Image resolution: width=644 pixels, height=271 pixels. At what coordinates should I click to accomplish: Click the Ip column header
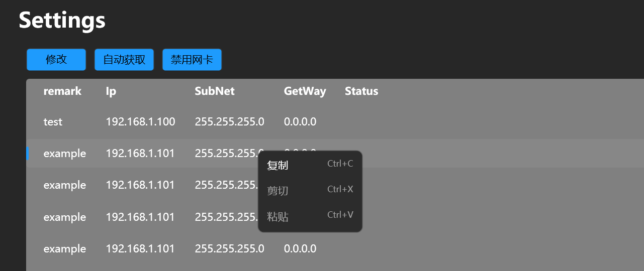(111, 91)
